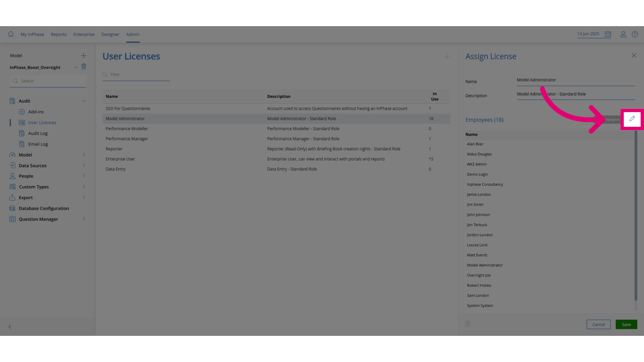Close the Assign License panel
Image resolution: width=644 pixels, height=362 pixels.
[634, 56]
